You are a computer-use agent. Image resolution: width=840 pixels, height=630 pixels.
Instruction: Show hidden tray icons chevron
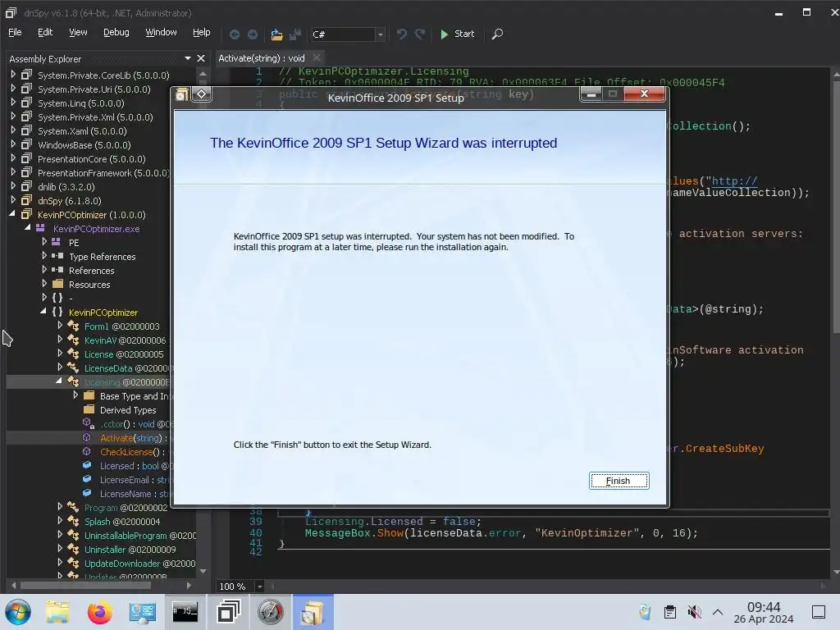(718, 612)
